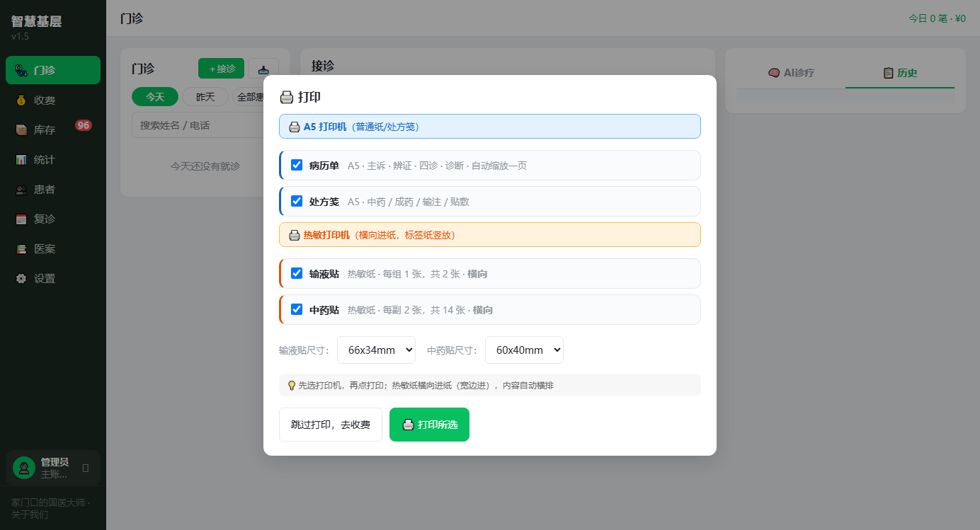Click the 管理员 name text
Image resolution: width=980 pixels, height=530 pixels.
pos(55,462)
